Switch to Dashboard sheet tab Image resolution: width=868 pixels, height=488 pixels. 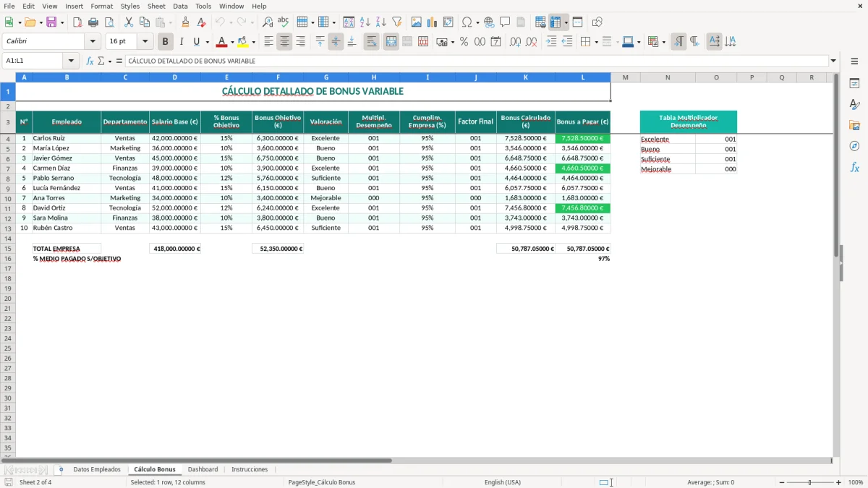[203, 469]
